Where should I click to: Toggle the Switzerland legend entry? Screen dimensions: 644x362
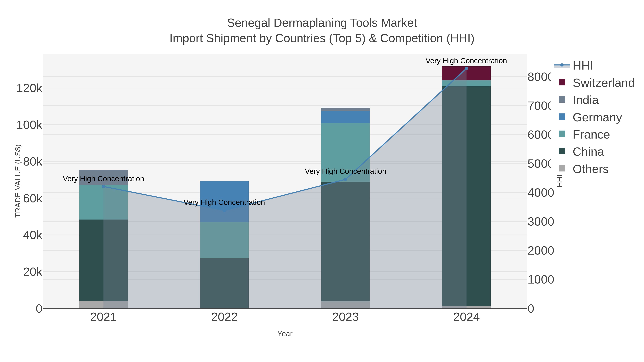[x=596, y=83]
